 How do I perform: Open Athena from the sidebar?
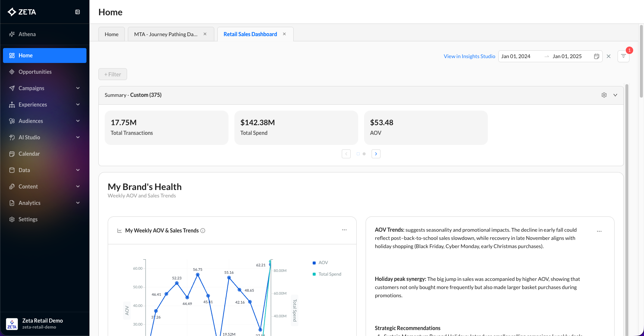click(x=27, y=34)
